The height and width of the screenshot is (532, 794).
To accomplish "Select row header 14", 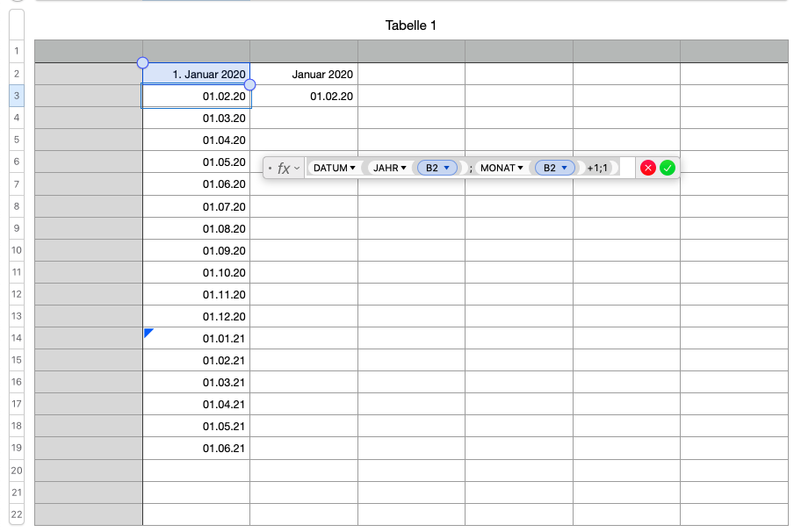I will 17,338.
